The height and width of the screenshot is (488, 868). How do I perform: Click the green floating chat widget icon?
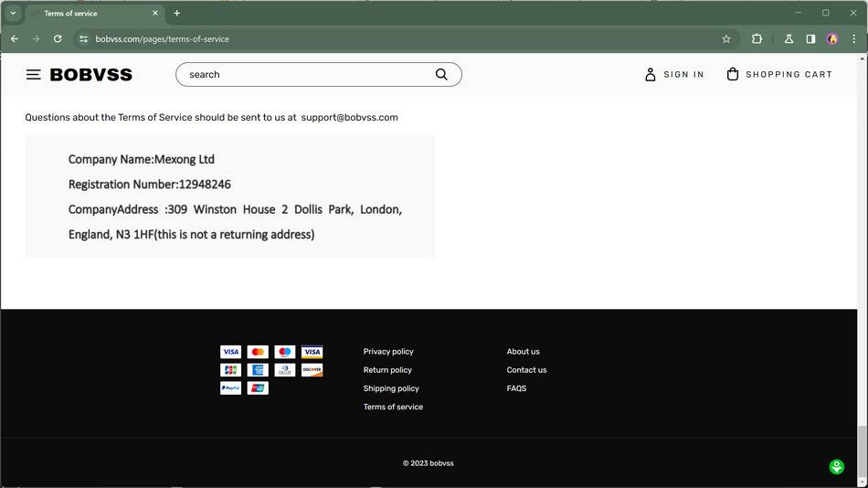point(836,466)
